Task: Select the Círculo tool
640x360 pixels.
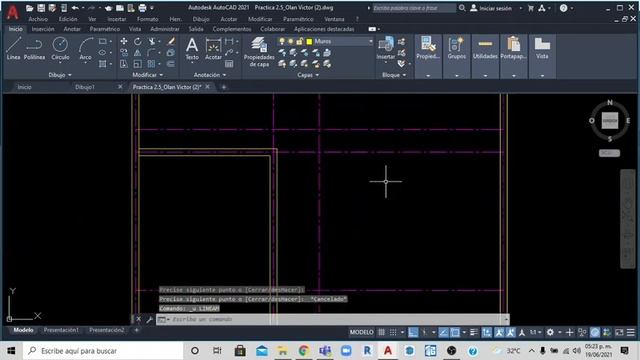Action: point(60,48)
